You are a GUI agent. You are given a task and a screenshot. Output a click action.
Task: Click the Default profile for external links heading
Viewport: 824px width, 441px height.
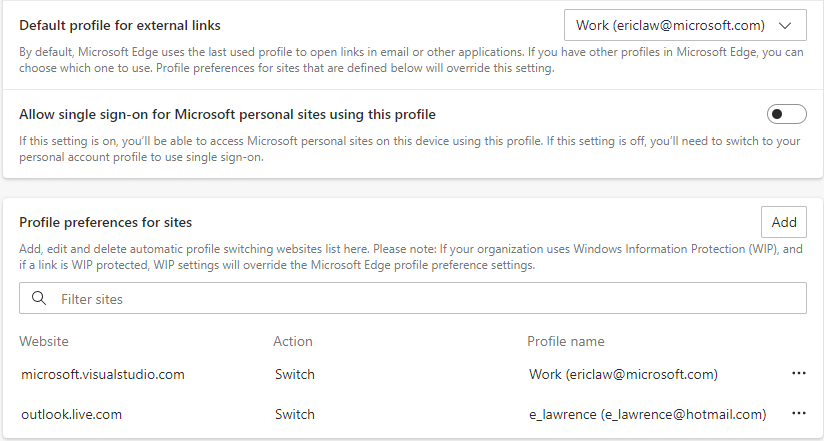120,25
